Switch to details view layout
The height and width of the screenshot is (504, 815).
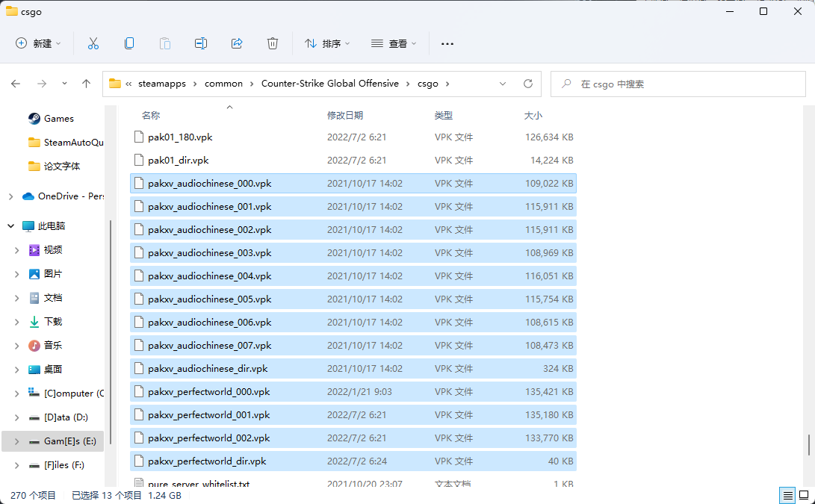click(x=787, y=495)
